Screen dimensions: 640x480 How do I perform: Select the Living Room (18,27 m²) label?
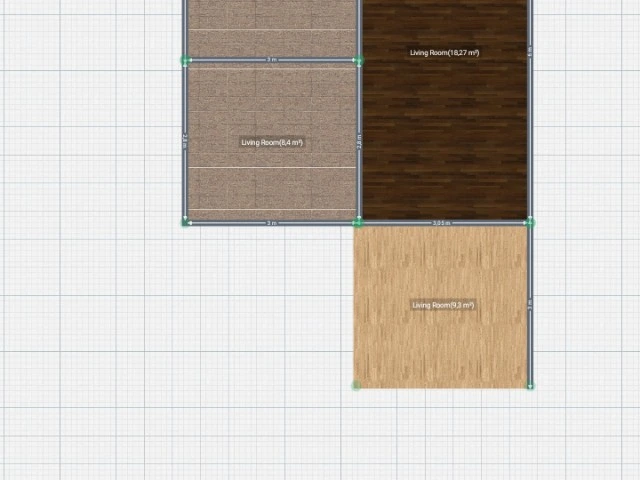(x=444, y=52)
